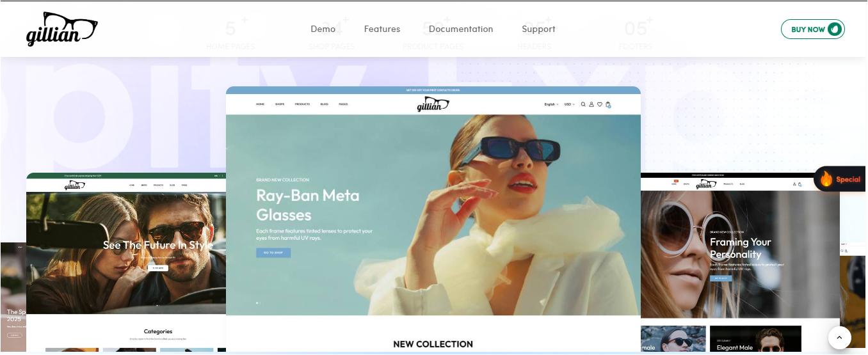Click the cart icon in the right demo

[800, 184]
